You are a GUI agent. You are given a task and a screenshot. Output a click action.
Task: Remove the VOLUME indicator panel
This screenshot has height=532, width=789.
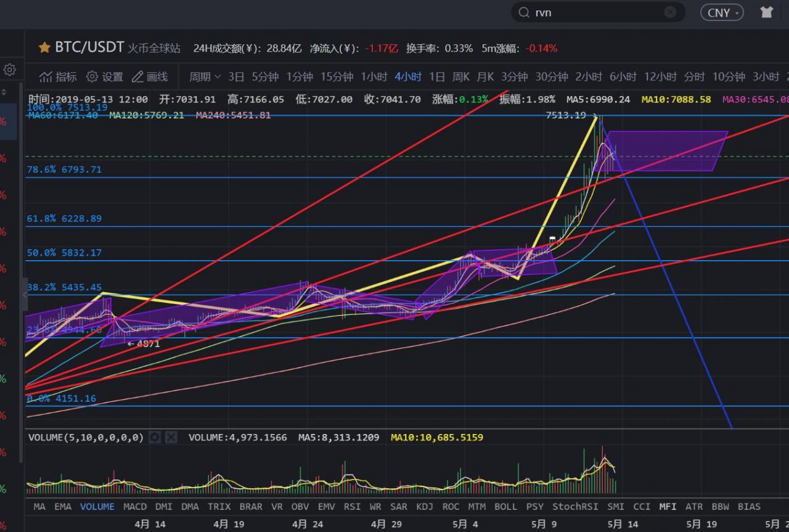pos(171,437)
